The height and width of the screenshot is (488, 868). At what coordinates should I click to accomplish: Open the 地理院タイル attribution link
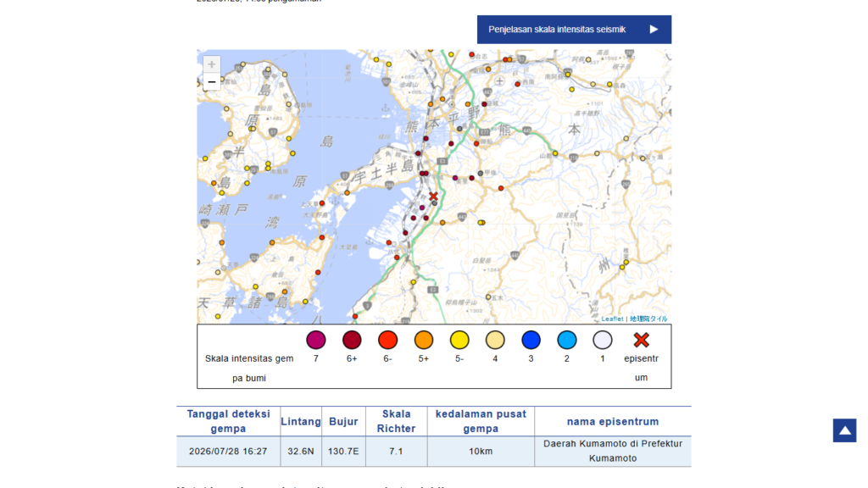pos(648,319)
